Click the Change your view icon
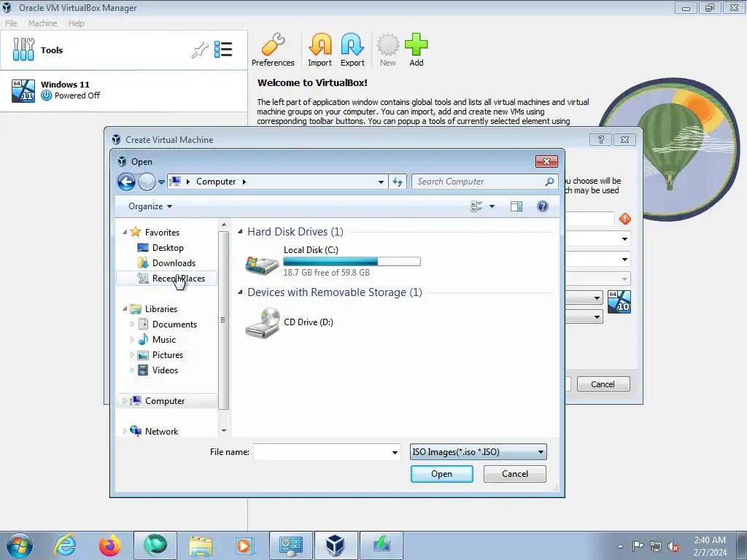Viewport: 747px width, 560px height. (476, 206)
